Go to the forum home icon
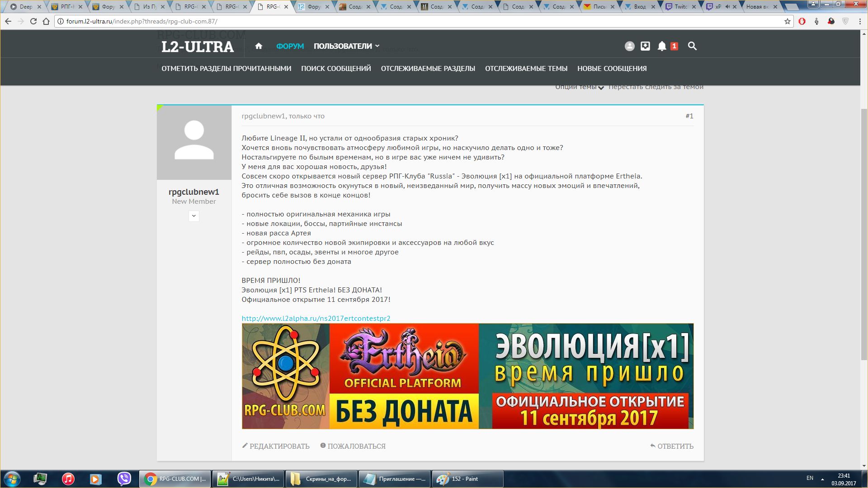This screenshot has height=488, width=868. point(259,46)
